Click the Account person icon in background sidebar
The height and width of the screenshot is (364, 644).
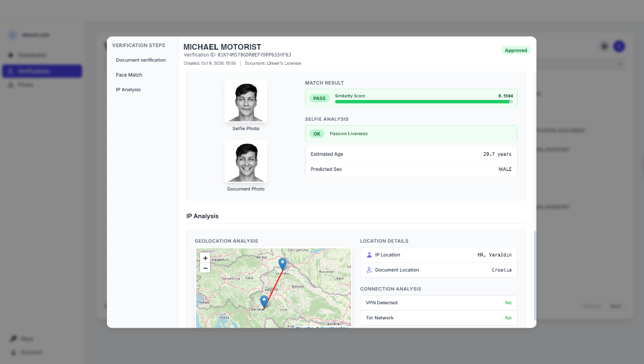coord(14,352)
